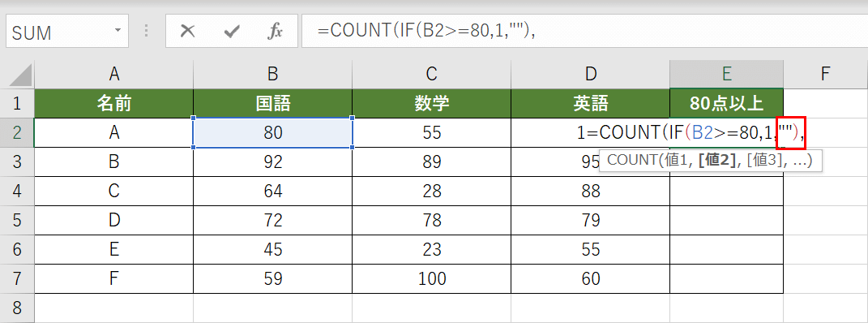Click empty cell E4
The height and width of the screenshot is (323, 868).
727,192
